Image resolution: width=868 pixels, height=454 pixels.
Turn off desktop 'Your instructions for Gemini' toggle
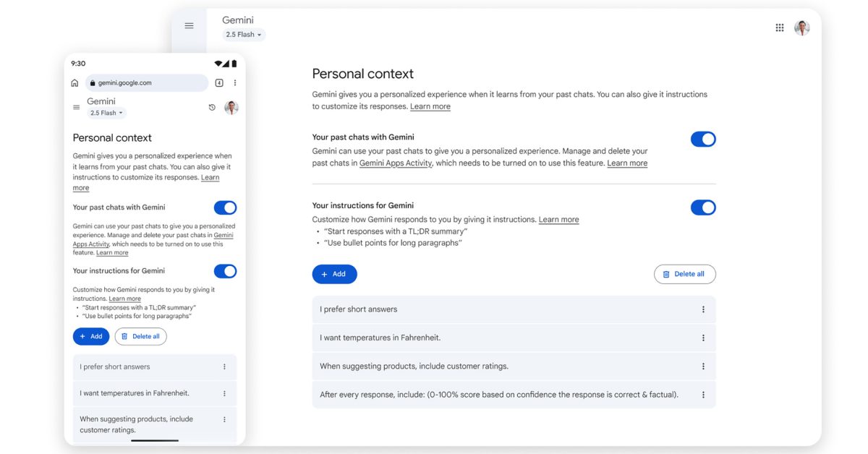[x=703, y=207]
